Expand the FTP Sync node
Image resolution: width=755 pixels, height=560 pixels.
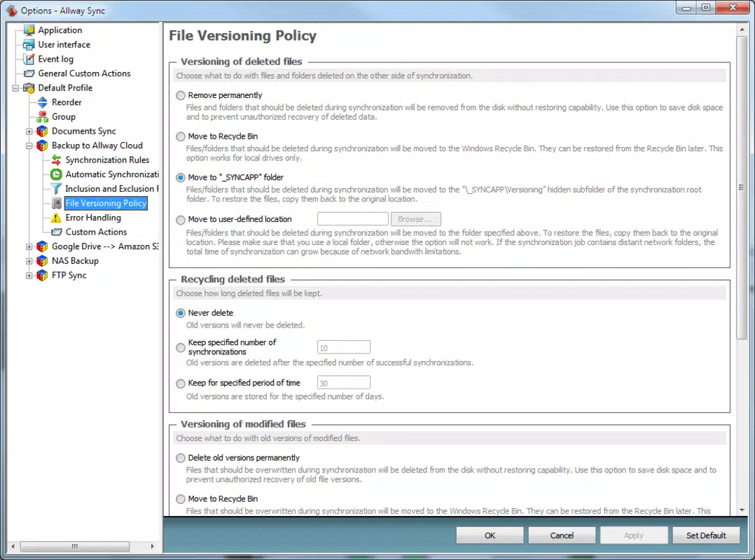29,276
